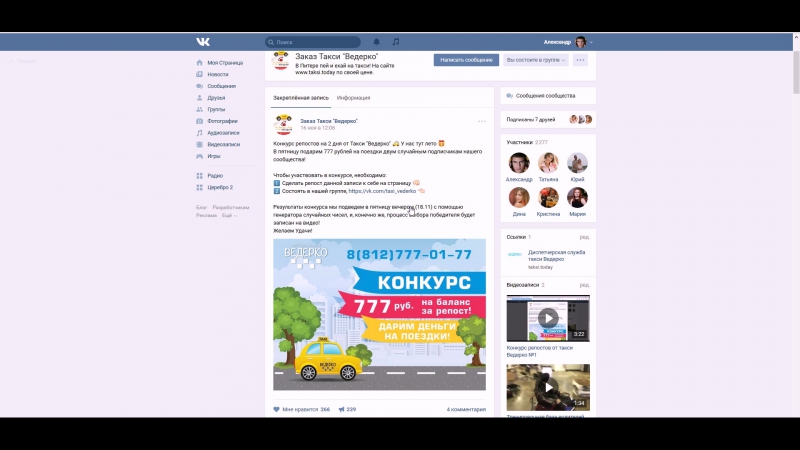The height and width of the screenshot is (450, 800).
Task: Open Игры in left menu
Action: 214,157
